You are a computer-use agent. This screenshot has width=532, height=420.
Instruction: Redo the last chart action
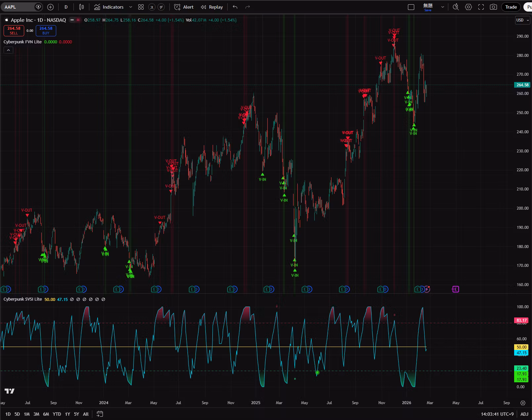point(247,7)
